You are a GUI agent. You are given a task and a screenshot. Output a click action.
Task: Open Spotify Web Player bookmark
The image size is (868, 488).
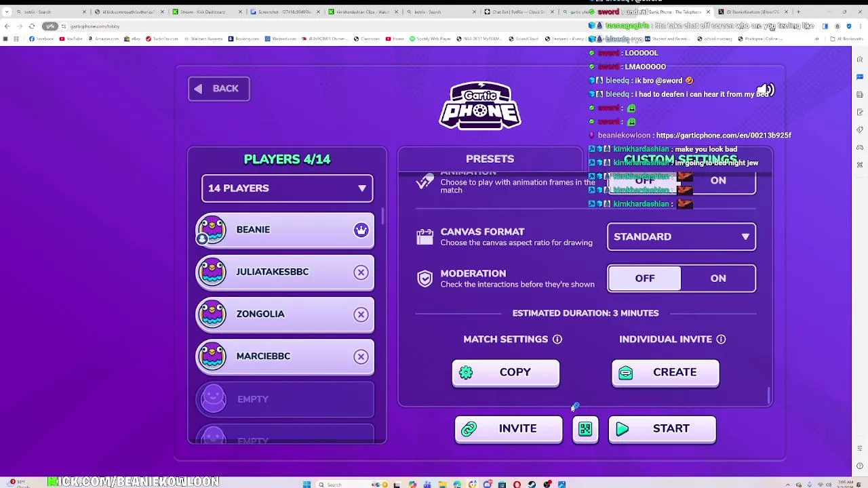431,39
